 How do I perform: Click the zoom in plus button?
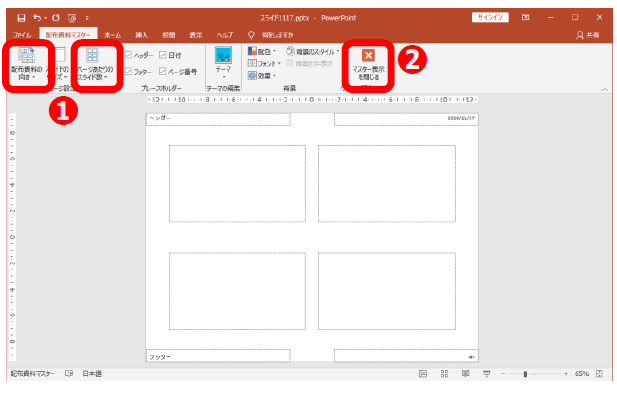click(565, 374)
